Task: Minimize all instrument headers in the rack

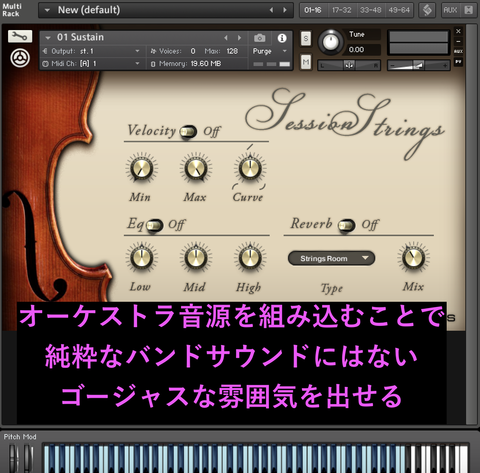Action: [469, 10]
